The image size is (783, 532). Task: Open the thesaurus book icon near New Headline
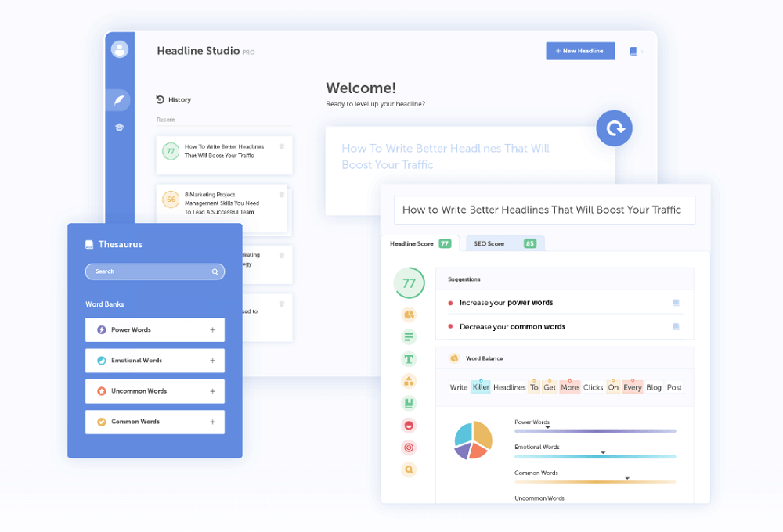coord(633,51)
